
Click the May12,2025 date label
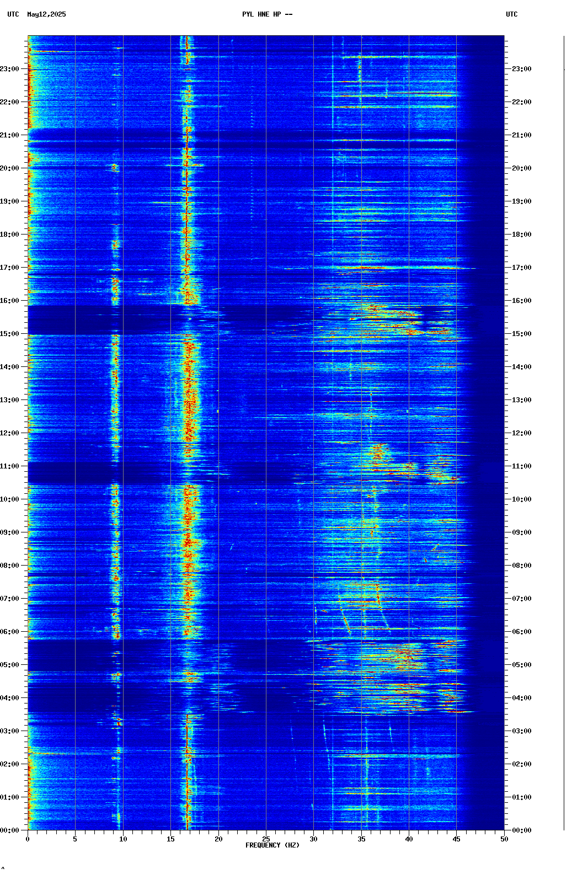[x=46, y=14]
